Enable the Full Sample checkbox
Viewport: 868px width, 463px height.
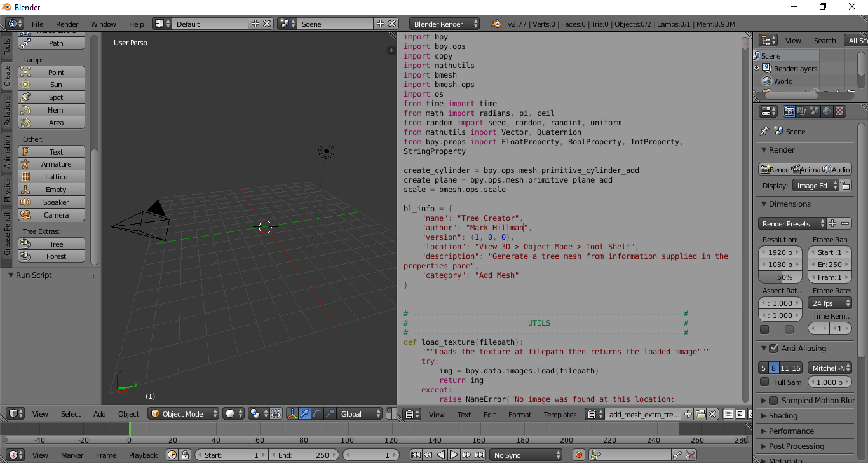click(764, 382)
